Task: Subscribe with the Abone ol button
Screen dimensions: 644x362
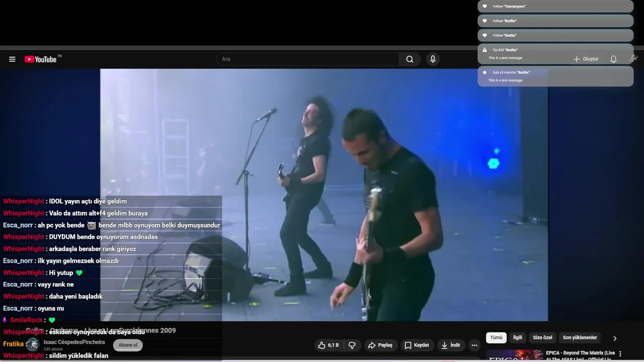Action: tap(128, 345)
